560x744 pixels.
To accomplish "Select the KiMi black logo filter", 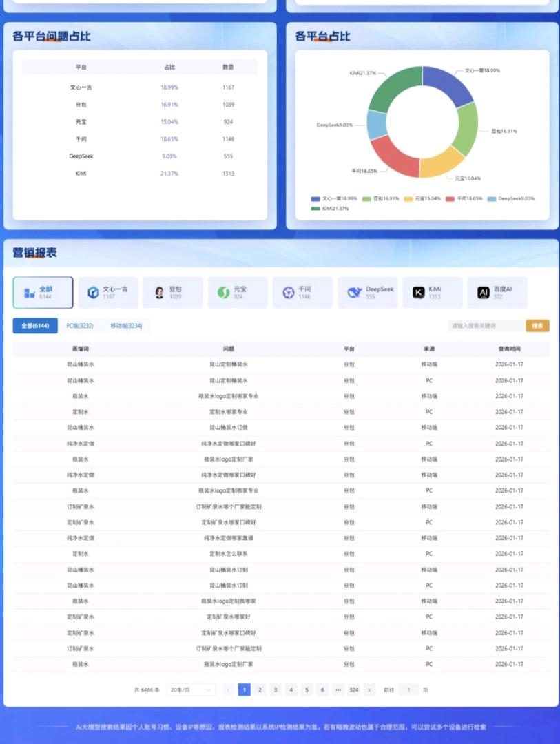I will click(x=418, y=293).
